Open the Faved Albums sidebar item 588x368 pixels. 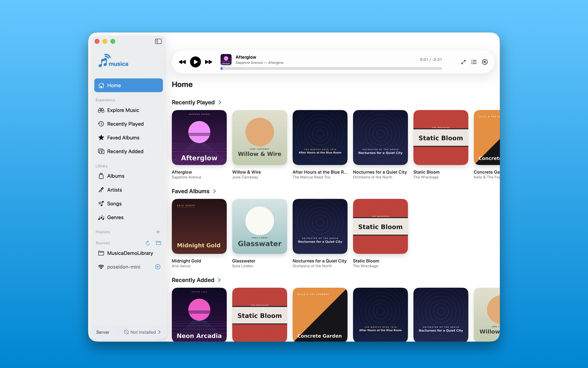coord(129,138)
